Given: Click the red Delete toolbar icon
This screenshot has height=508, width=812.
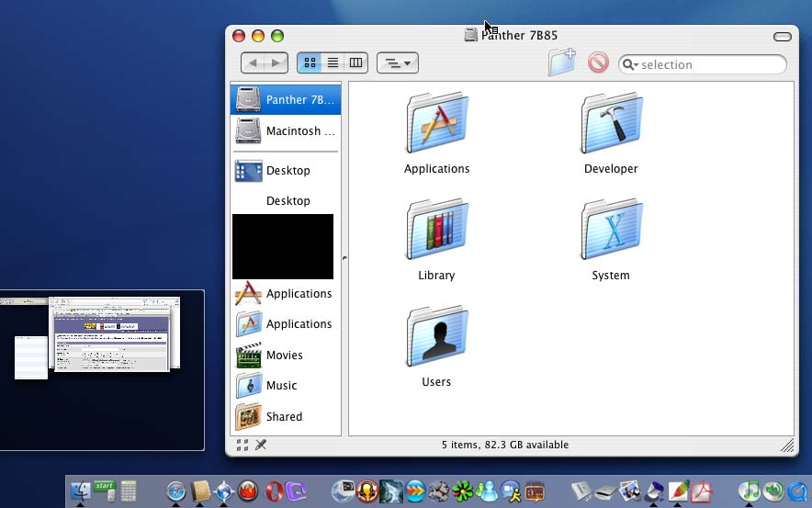Looking at the screenshot, I should (x=598, y=62).
